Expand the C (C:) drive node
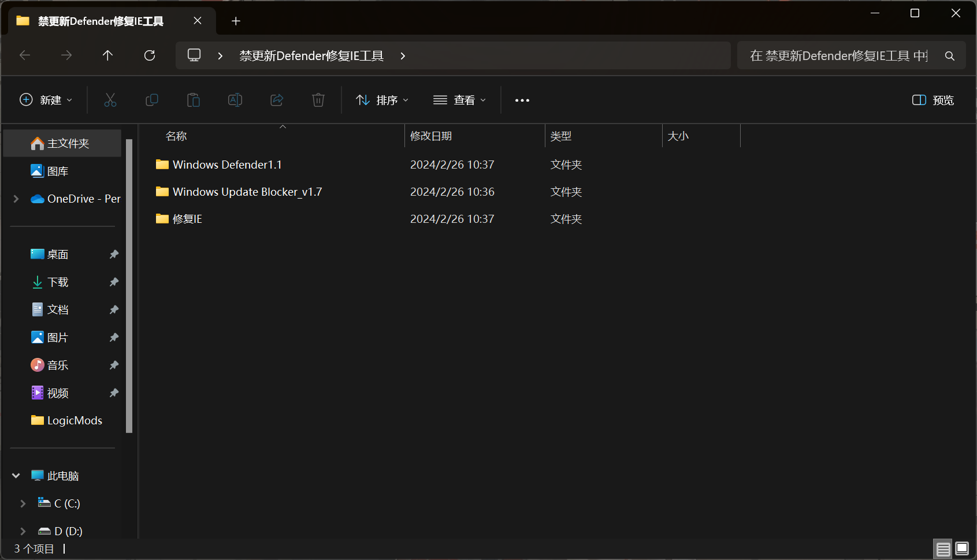977x560 pixels. 23,503
